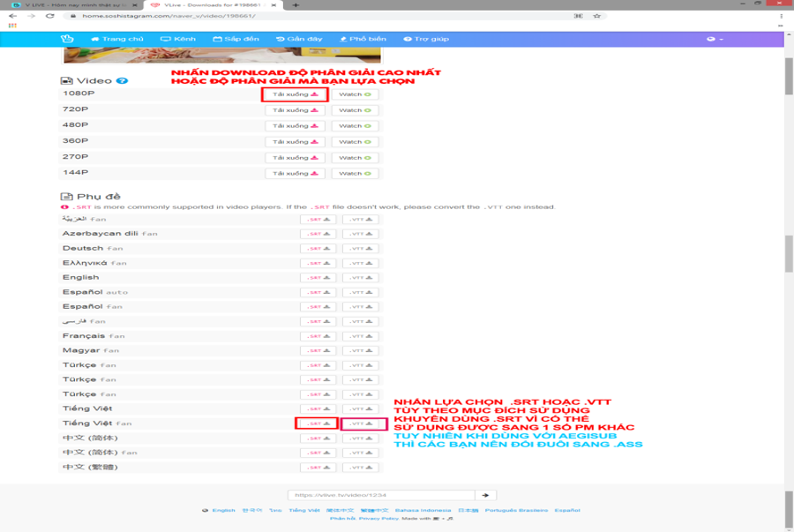The image size is (794, 532).
Task: Open the Trang chủ menu item
Action: pyautogui.click(x=117, y=39)
